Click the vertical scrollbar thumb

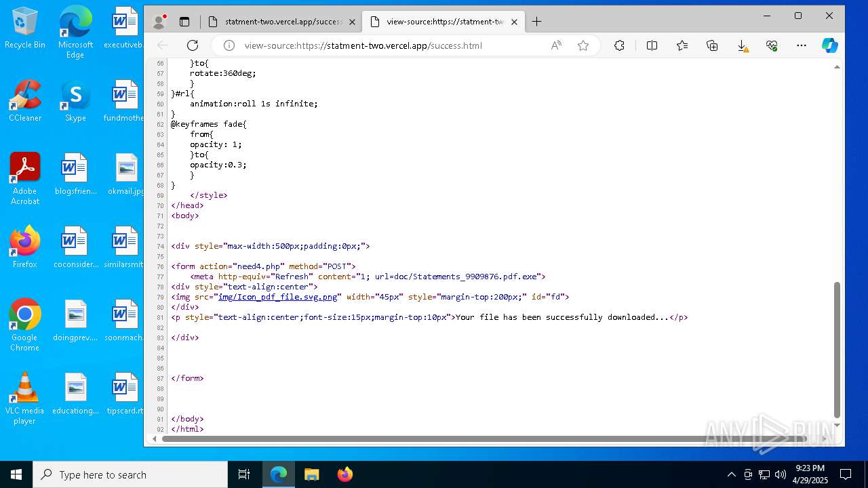pos(837,350)
